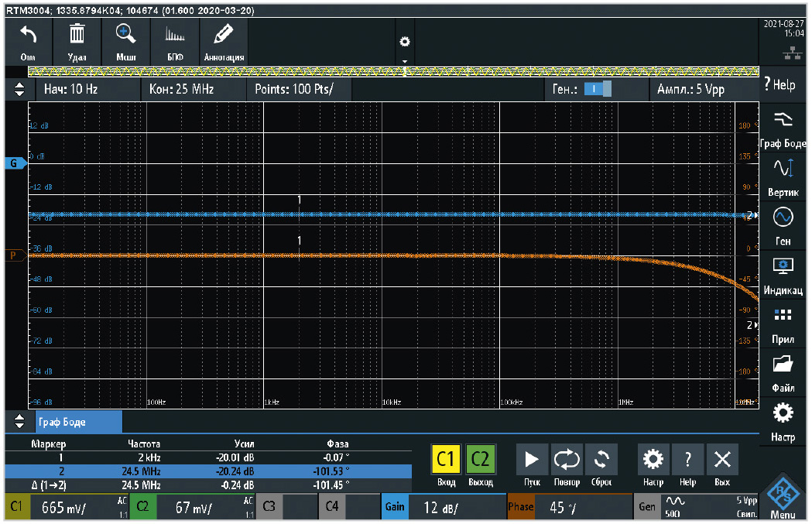
Task: Click the 2 kHz frequency cell
Action: 149,457
